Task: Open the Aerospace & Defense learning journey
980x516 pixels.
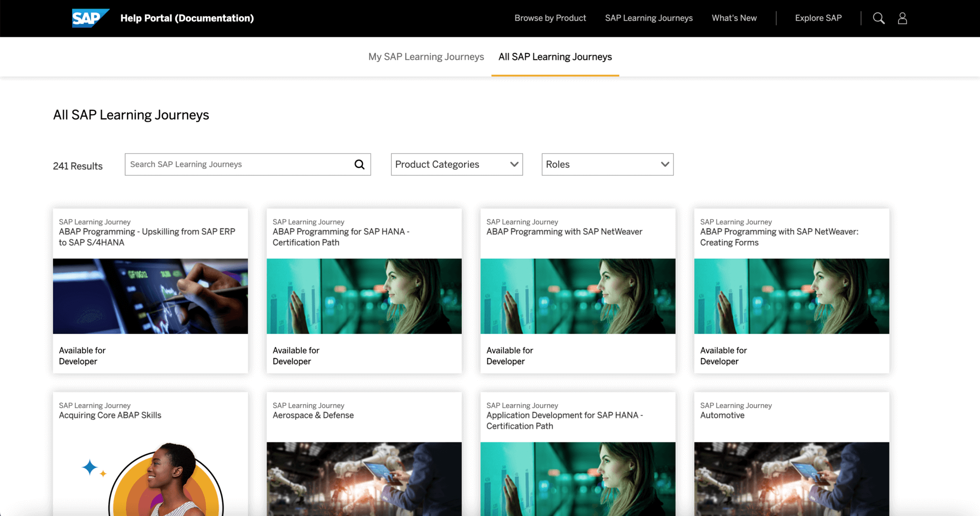Action: [x=312, y=415]
